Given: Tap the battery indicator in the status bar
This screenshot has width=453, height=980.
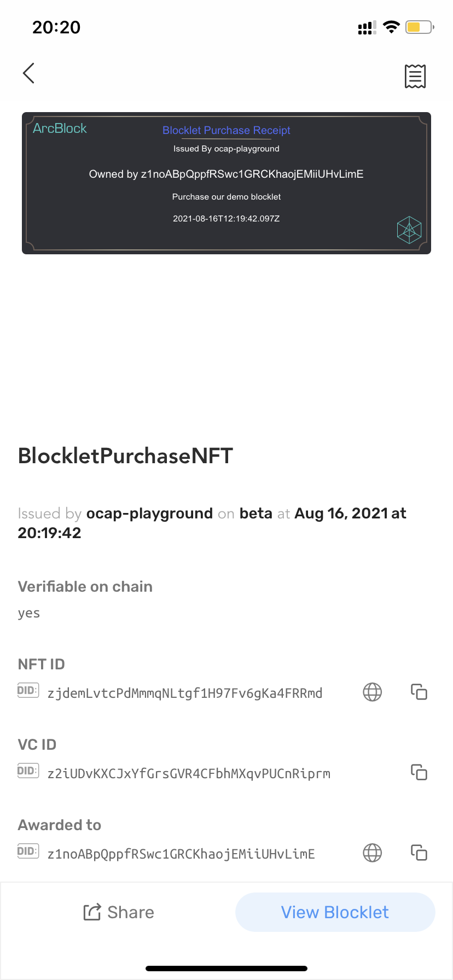Looking at the screenshot, I should coord(420,27).
